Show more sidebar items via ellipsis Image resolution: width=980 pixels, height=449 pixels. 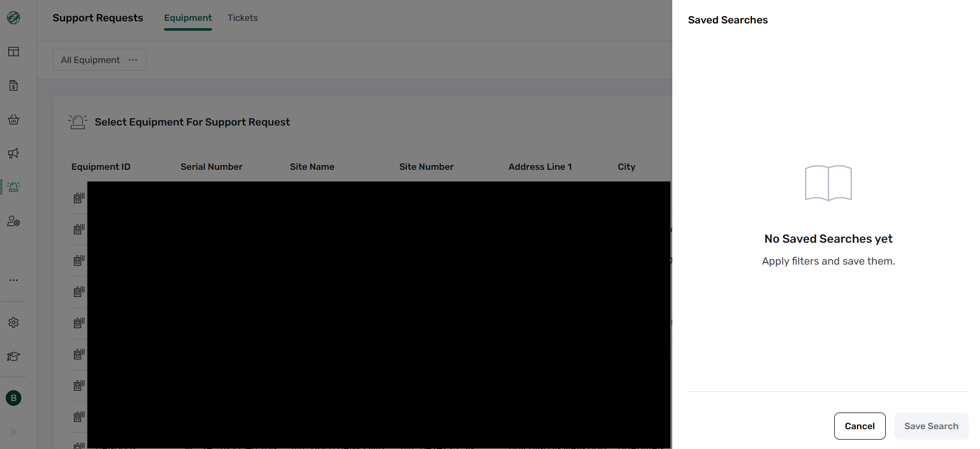14,280
